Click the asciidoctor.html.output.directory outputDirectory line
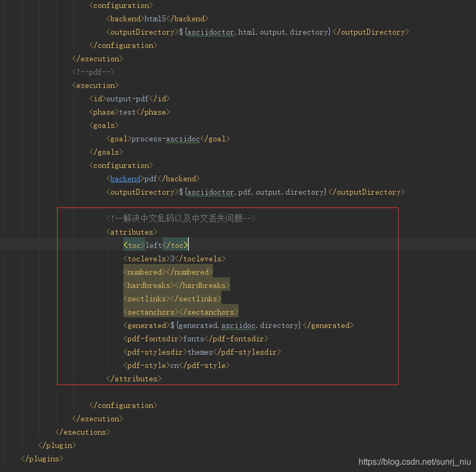 coord(258,32)
